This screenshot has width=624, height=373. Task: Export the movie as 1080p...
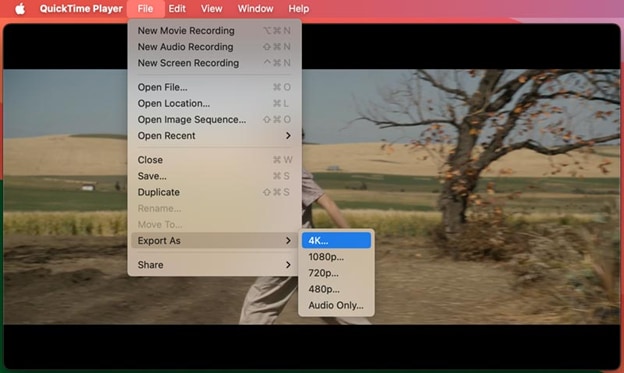336,257
